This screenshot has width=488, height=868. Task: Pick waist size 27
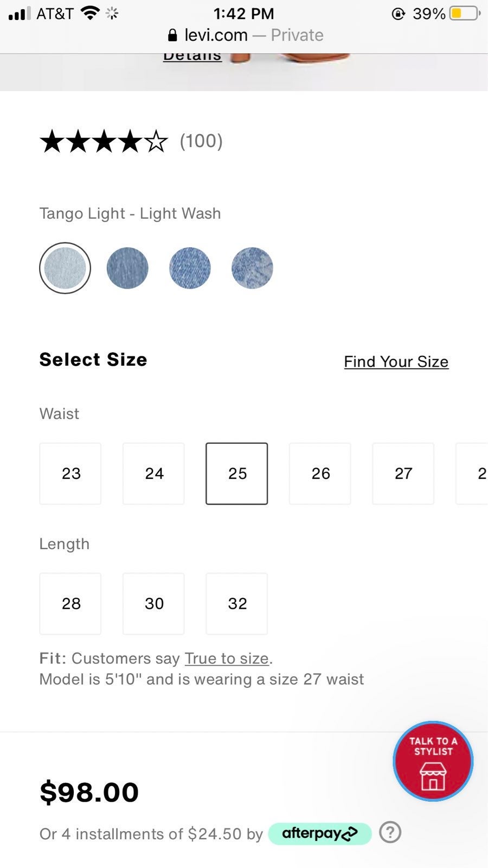pos(403,474)
